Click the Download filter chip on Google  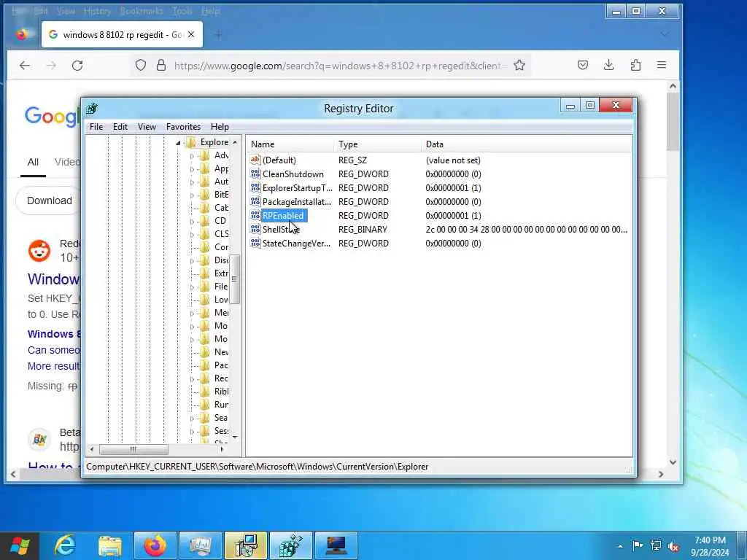point(49,201)
